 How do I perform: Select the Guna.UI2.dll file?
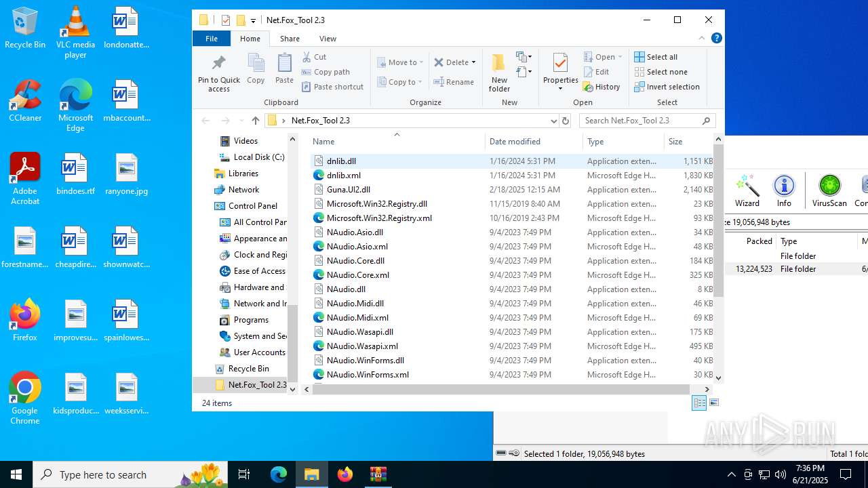(348, 190)
